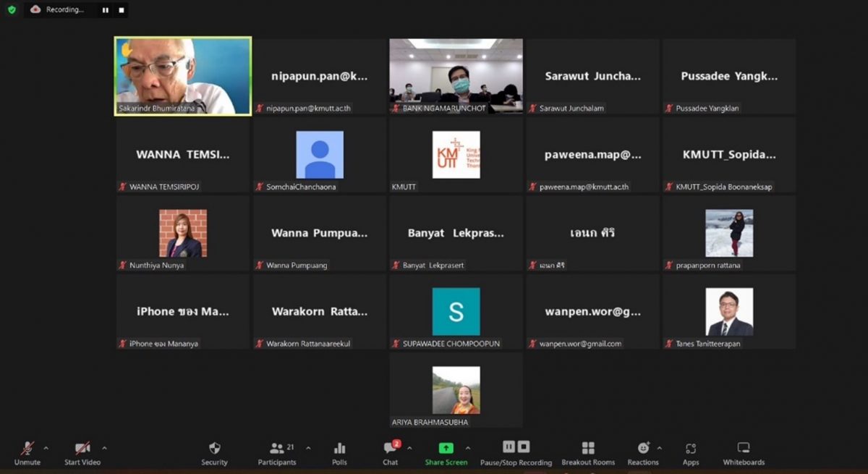The width and height of the screenshot is (868, 474).
Task: Turn on camera with Start Video
Action: (x=82, y=453)
